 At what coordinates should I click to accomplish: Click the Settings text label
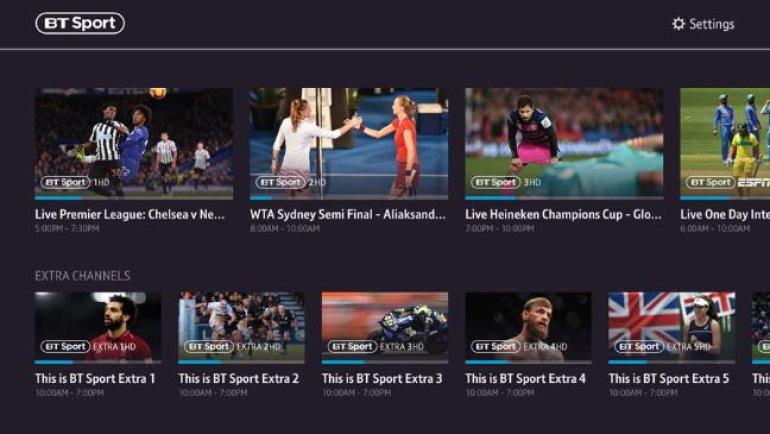coord(712,24)
